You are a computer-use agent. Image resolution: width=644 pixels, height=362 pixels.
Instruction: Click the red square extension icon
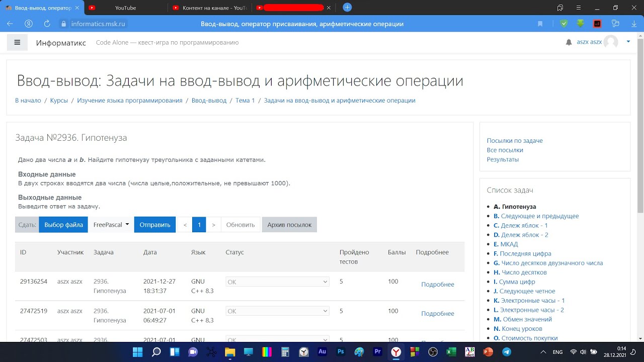(597, 24)
